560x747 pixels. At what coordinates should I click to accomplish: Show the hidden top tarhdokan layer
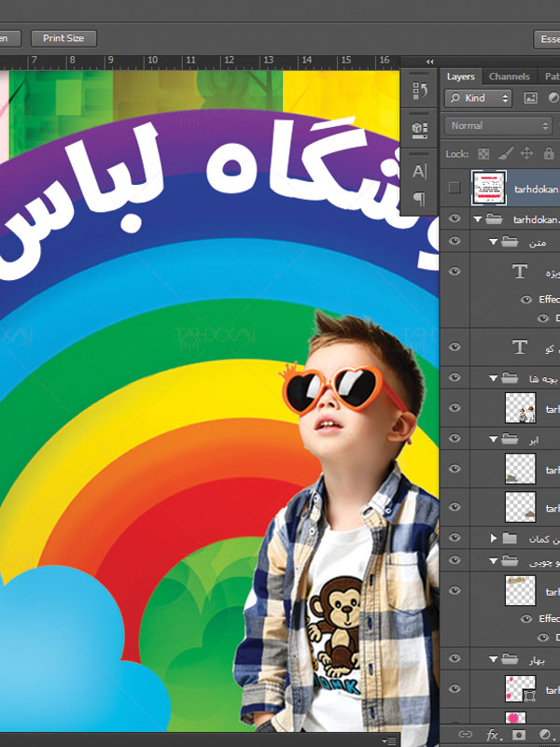point(455,188)
